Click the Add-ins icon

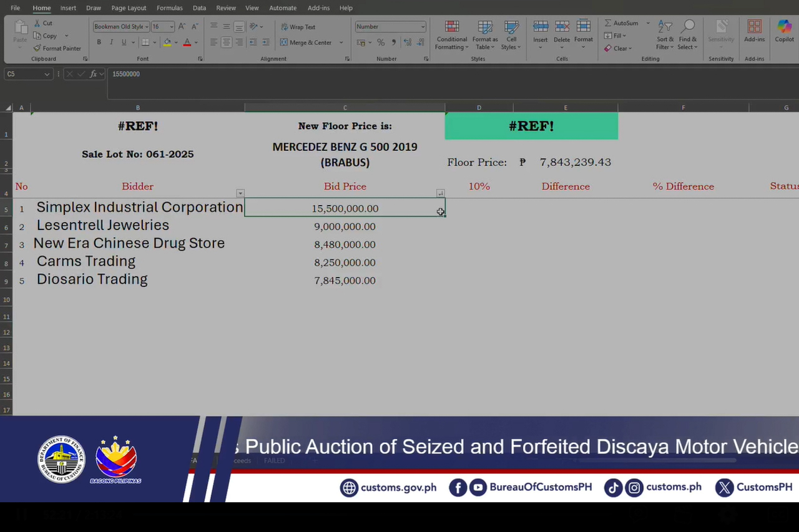point(754,31)
